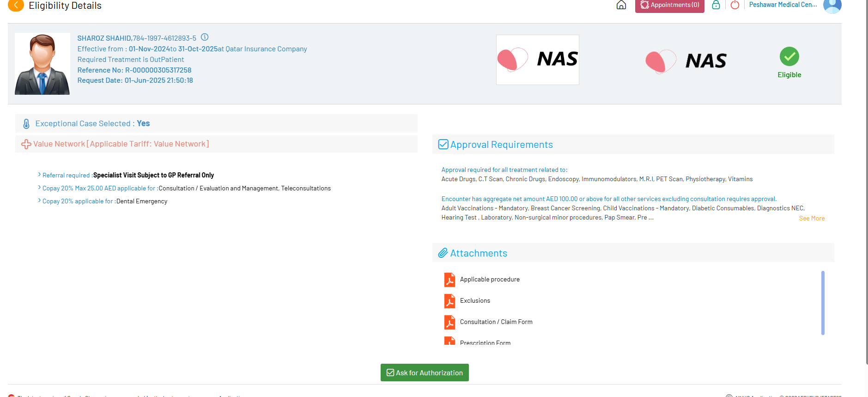
Task: Open Applicable procedure PDF icon
Action: (449, 280)
